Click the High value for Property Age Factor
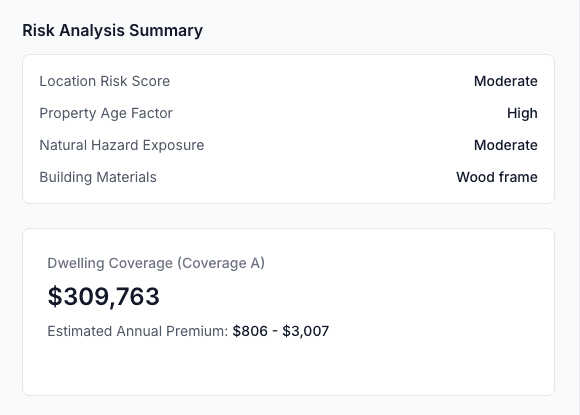Image resolution: width=580 pixels, height=415 pixels. click(x=522, y=113)
